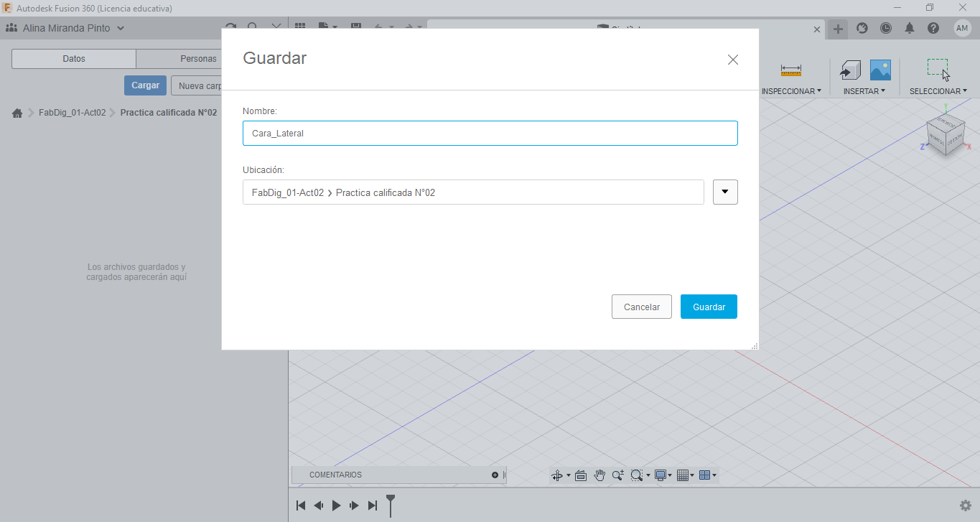This screenshot has height=522, width=980.
Task: Open timeline settings gear
Action: click(966, 505)
